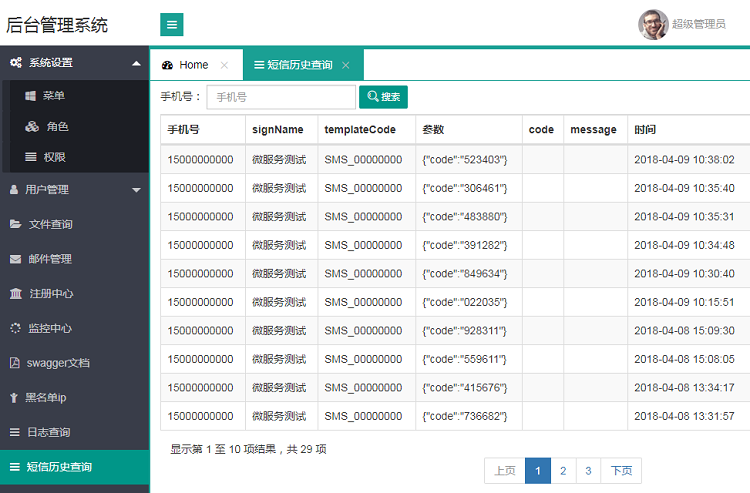Click the code column header

541,130
